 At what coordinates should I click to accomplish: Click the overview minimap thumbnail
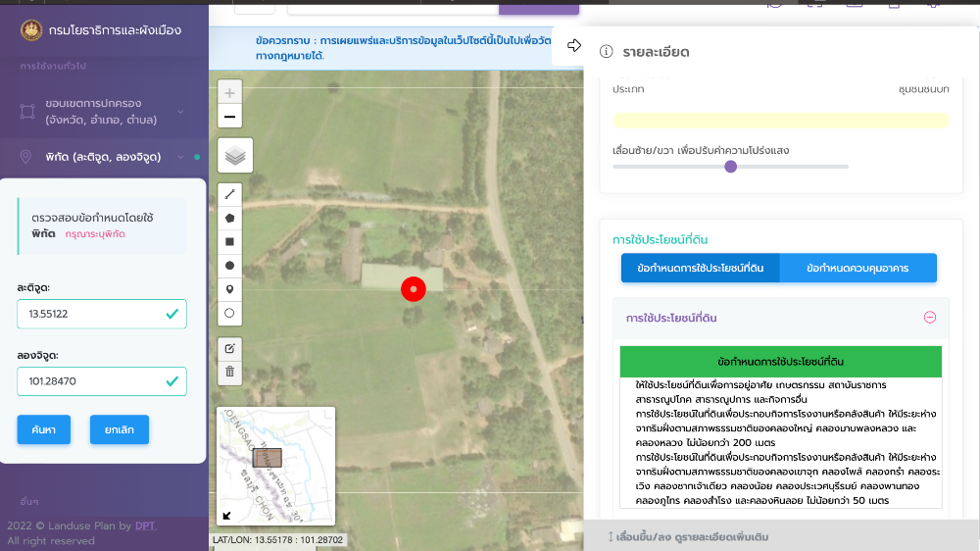[x=275, y=466]
